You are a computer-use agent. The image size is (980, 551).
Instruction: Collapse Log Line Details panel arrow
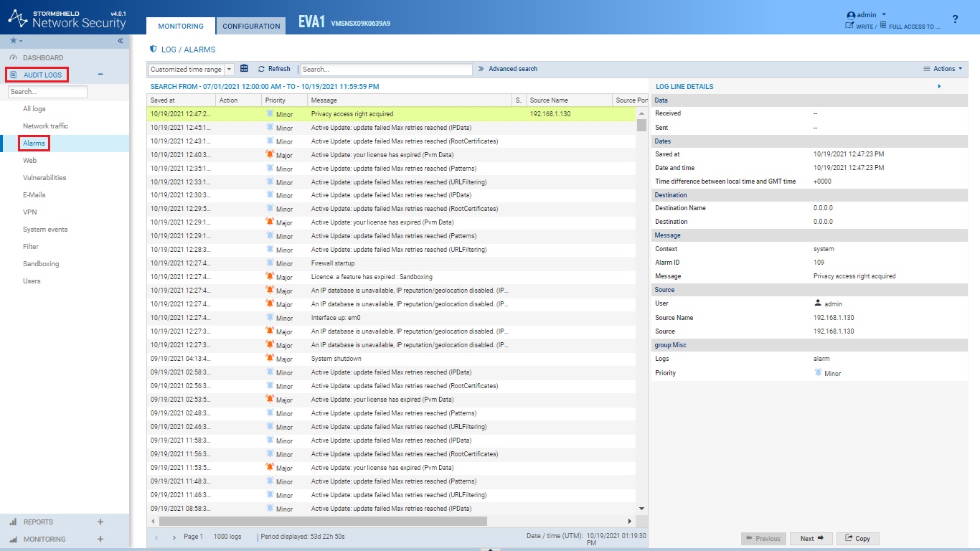[939, 86]
